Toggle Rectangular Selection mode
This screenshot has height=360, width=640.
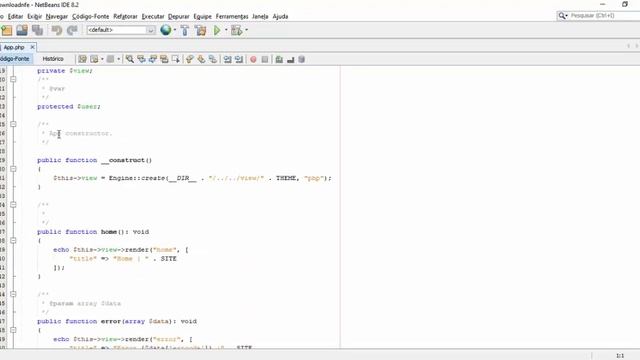tap(176, 60)
